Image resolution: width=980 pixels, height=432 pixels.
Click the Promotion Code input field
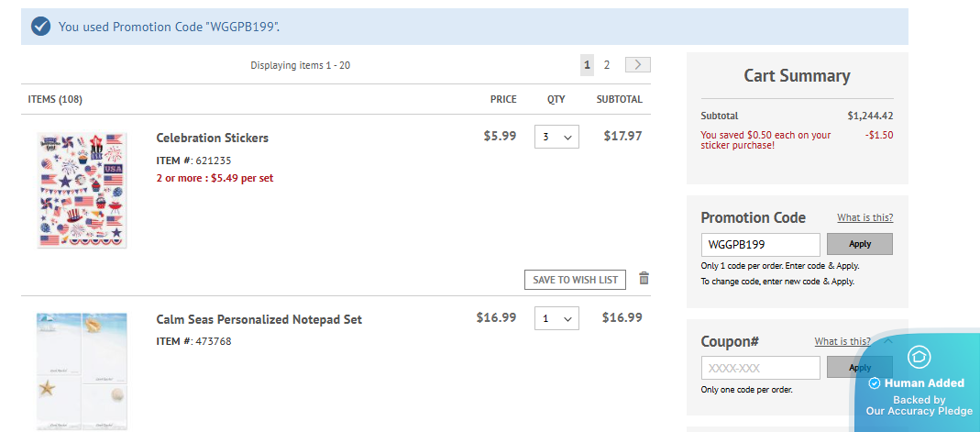coord(760,245)
